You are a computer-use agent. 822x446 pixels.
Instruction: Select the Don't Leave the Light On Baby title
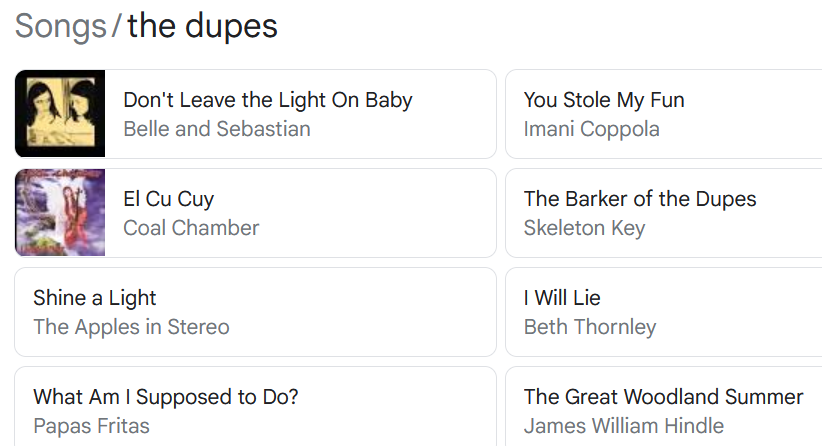coord(267,100)
